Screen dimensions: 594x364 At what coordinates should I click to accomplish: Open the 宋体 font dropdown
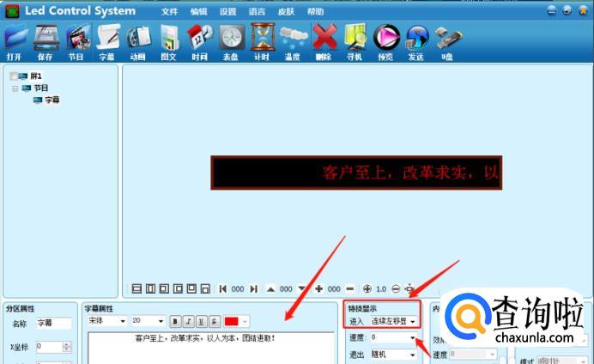click(x=123, y=321)
